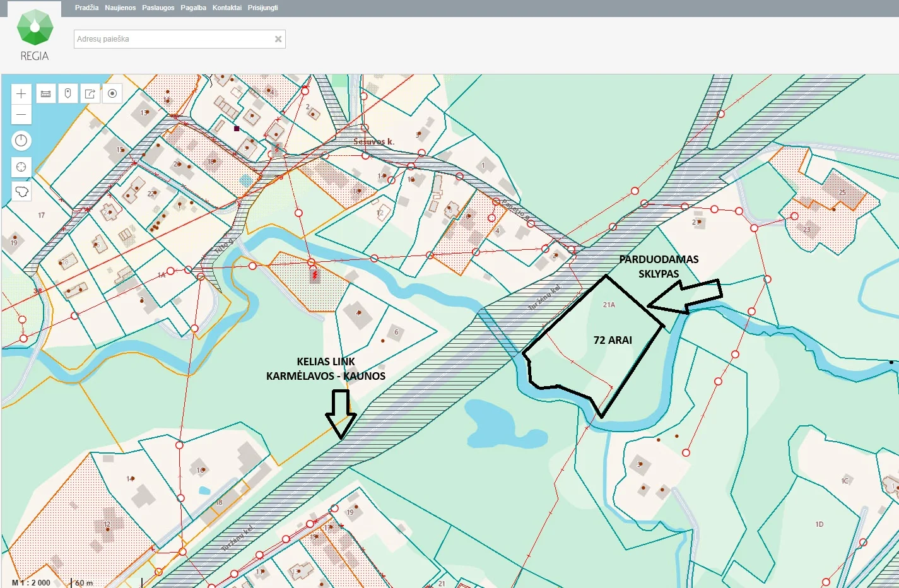Click the M 1 : 2 000 scale text
This screenshot has height=588, width=899.
[31, 582]
